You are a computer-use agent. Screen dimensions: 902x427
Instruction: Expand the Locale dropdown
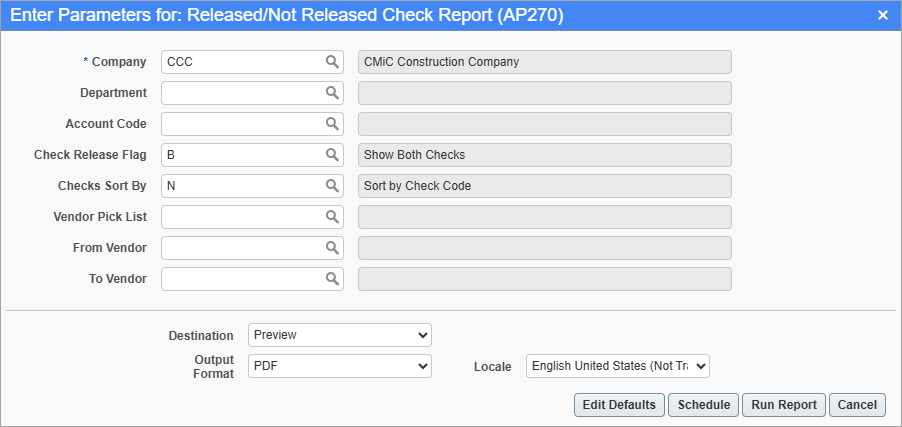[618, 366]
